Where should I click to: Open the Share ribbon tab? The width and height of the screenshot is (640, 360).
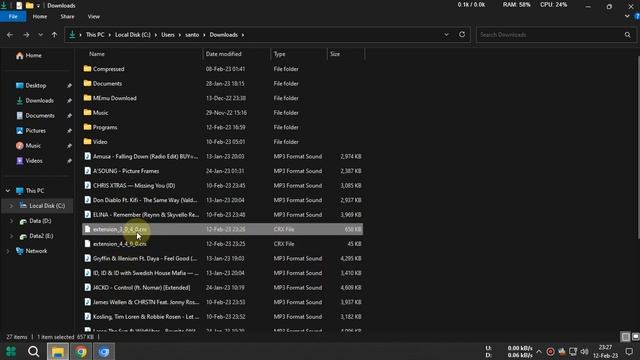pos(67,17)
